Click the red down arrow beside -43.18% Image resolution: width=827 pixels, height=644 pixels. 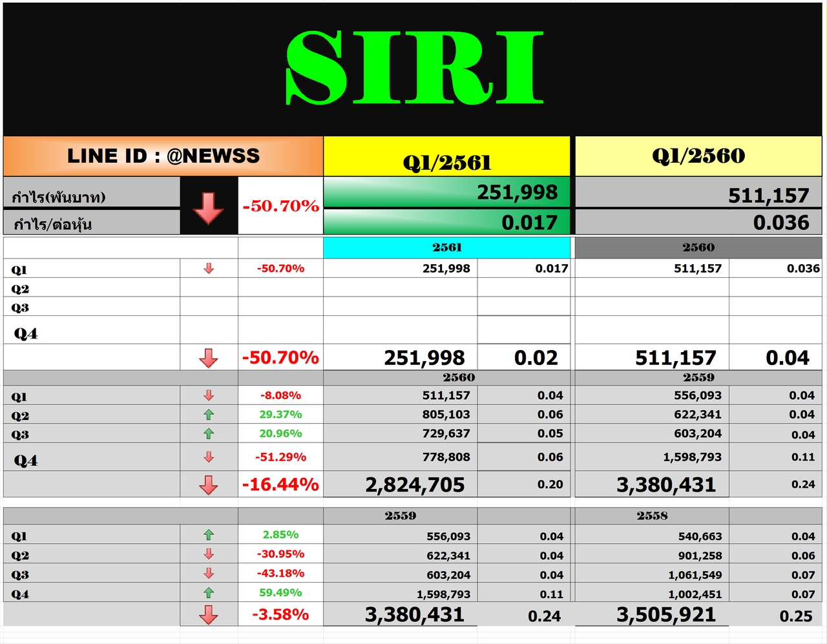[209, 573]
